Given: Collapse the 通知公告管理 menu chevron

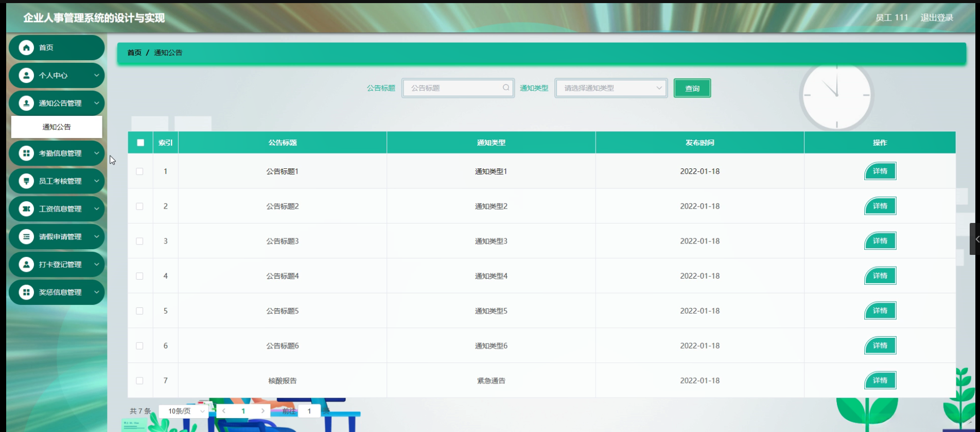Looking at the screenshot, I should click(x=96, y=103).
